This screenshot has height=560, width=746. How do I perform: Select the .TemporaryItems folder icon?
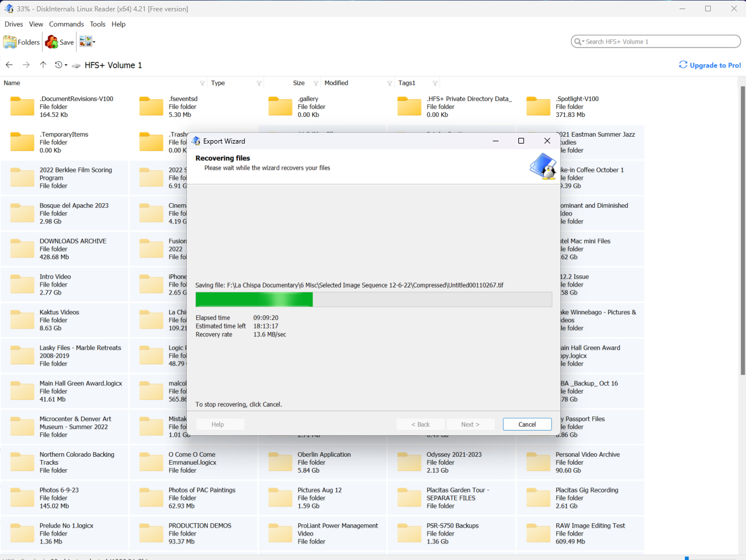[22, 142]
